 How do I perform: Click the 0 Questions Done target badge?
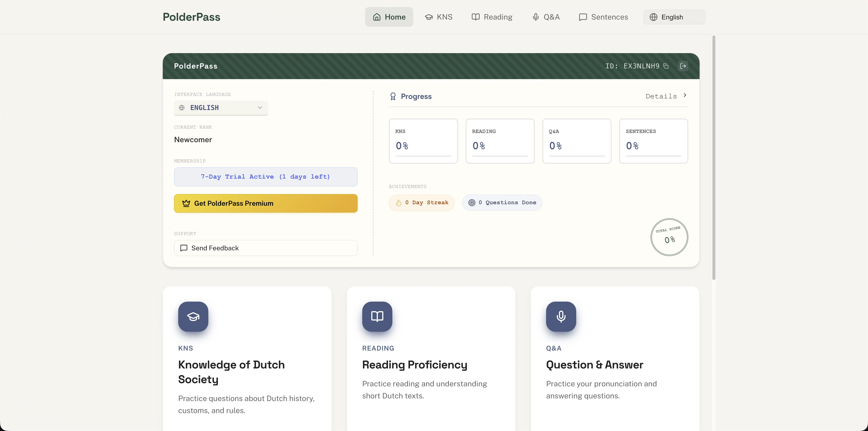tap(502, 203)
